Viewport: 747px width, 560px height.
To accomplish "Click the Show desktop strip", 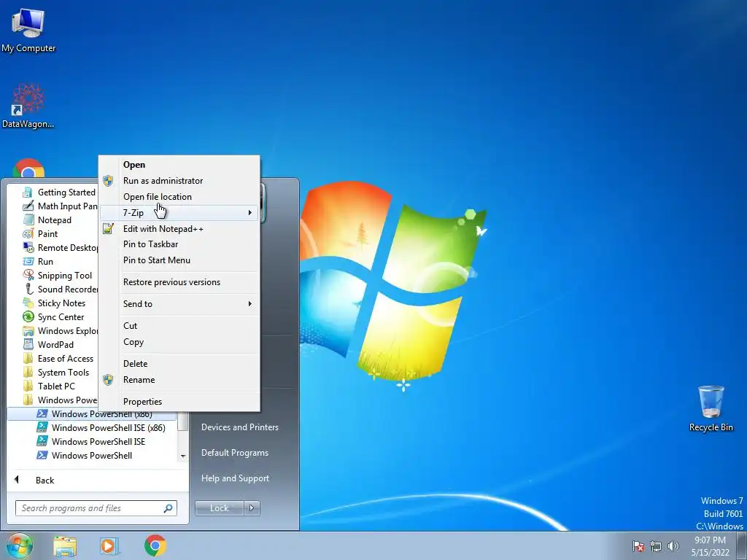I will pyautogui.click(x=742, y=545).
